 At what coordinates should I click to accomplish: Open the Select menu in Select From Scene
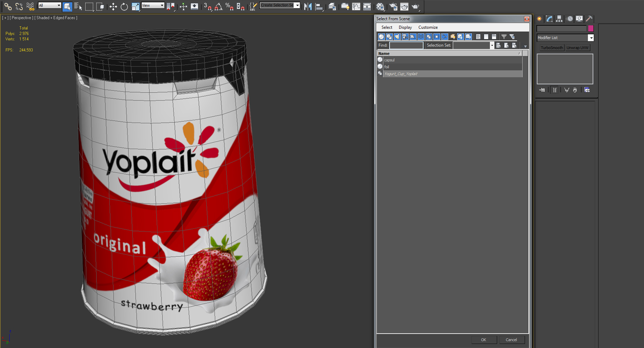coord(387,27)
